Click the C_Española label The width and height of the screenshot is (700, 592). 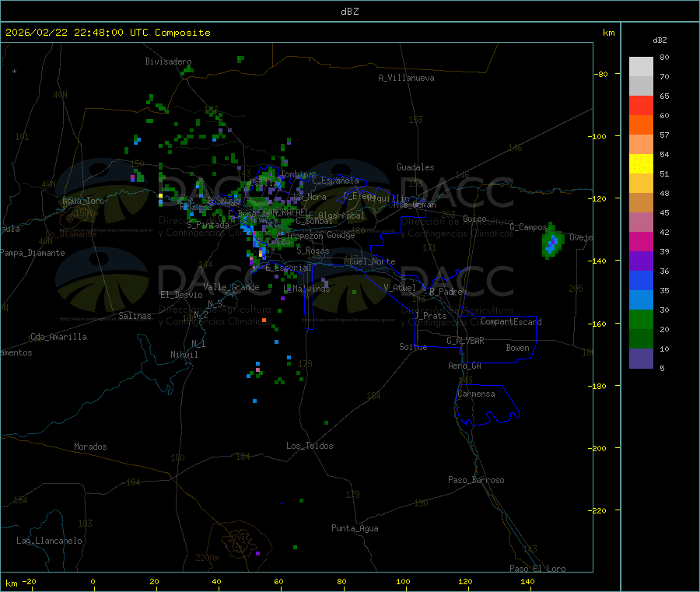point(336,180)
